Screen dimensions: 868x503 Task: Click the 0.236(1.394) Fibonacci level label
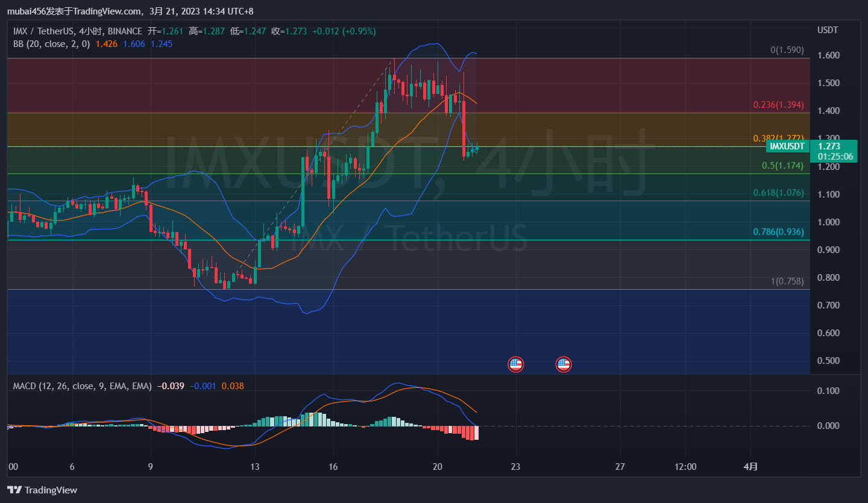(x=778, y=104)
